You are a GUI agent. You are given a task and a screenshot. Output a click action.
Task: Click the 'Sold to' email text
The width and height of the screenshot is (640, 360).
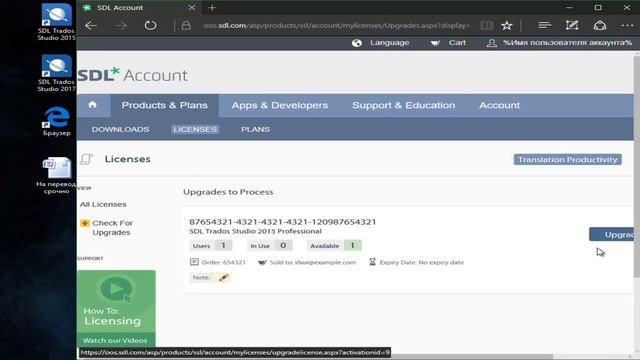click(313, 262)
